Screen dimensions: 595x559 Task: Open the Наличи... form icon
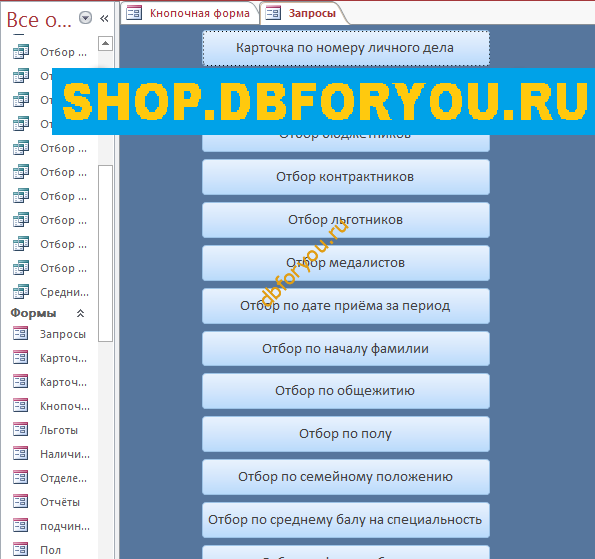click(20, 454)
